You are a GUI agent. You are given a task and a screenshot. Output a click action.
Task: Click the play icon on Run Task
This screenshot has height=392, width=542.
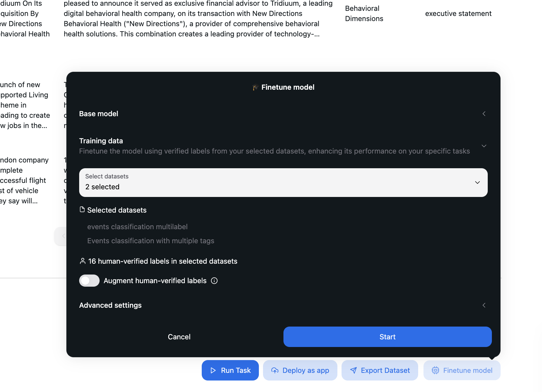(x=213, y=370)
